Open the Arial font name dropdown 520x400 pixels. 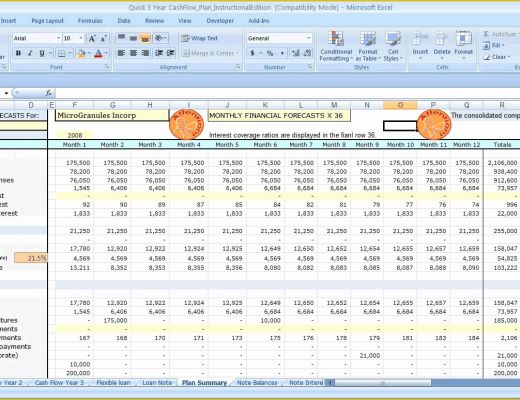[x=59, y=38]
